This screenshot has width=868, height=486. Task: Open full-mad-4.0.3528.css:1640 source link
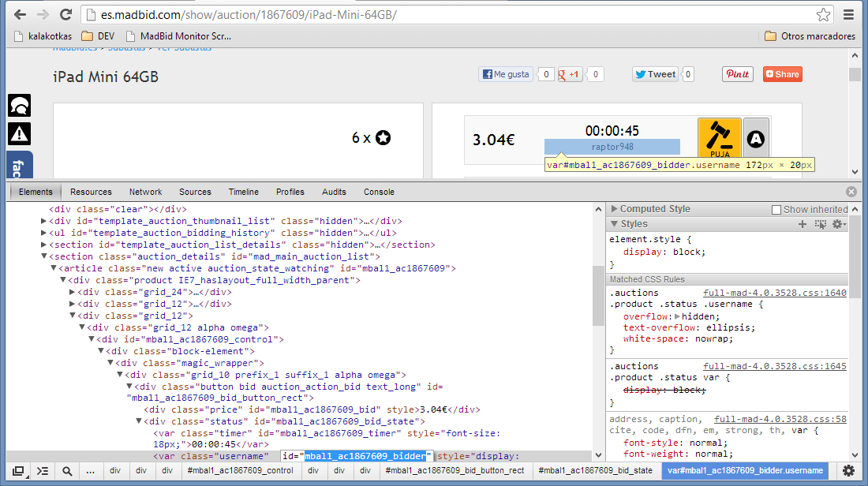(x=774, y=292)
